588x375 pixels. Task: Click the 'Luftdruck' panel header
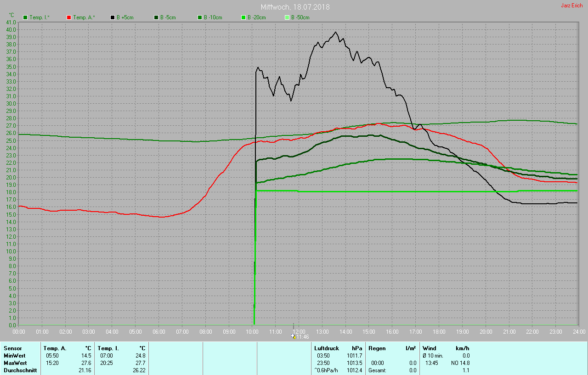(326, 348)
